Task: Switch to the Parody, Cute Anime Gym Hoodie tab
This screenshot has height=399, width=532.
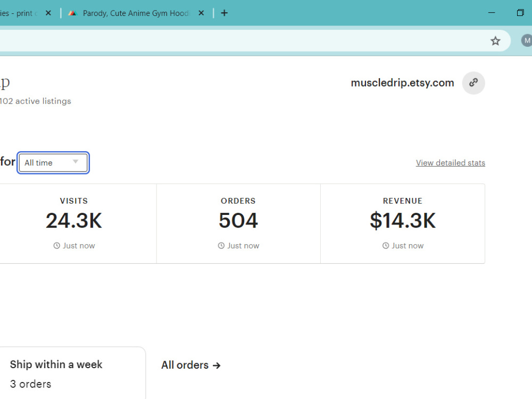Action: click(135, 13)
